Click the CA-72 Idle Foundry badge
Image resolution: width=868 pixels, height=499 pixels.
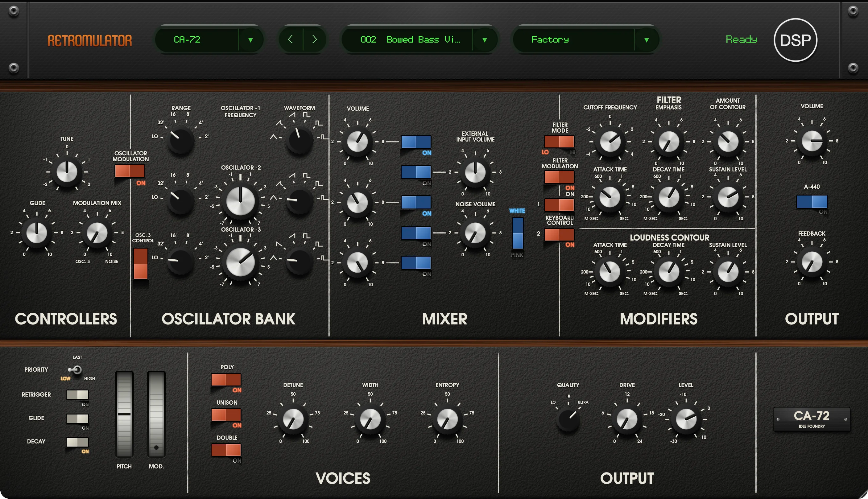pos(812,419)
